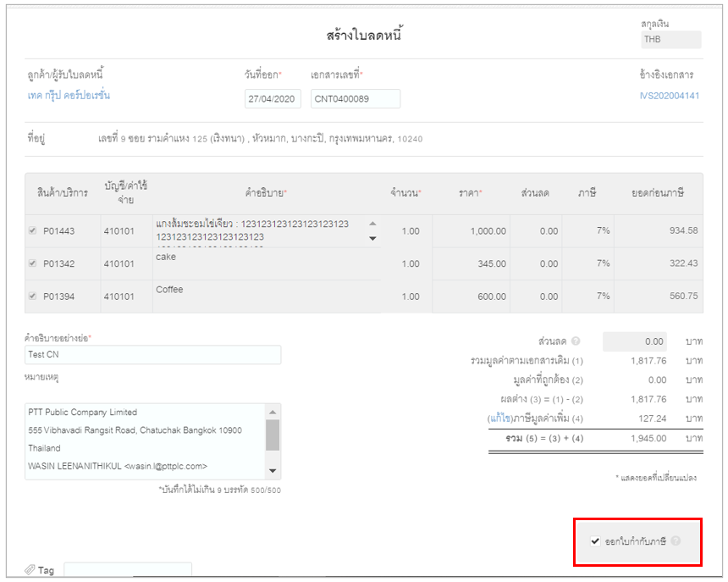Screen dimensions: 728x582
Task: Click column header ยอดก่อนภาษี
Action: (x=658, y=193)
